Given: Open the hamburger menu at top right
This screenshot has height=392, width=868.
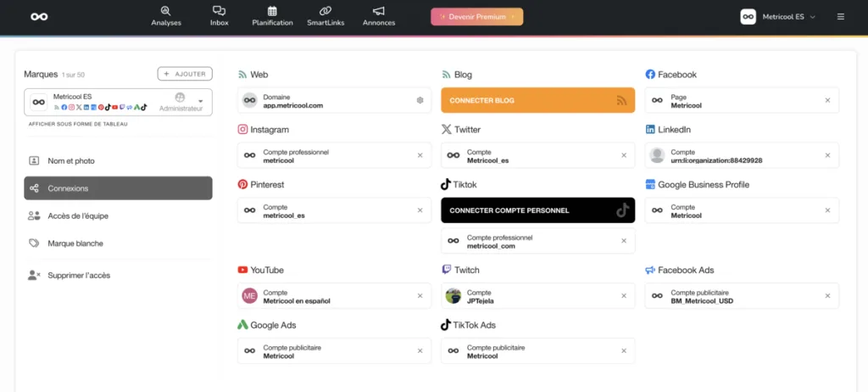Looking at the screenshot, I should pos(840,17).
